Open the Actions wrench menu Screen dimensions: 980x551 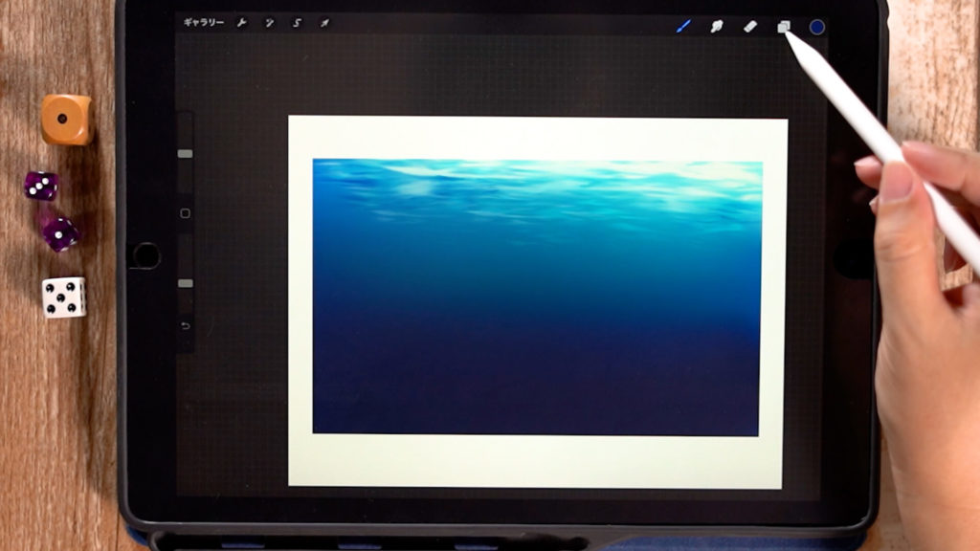[242, 23]
